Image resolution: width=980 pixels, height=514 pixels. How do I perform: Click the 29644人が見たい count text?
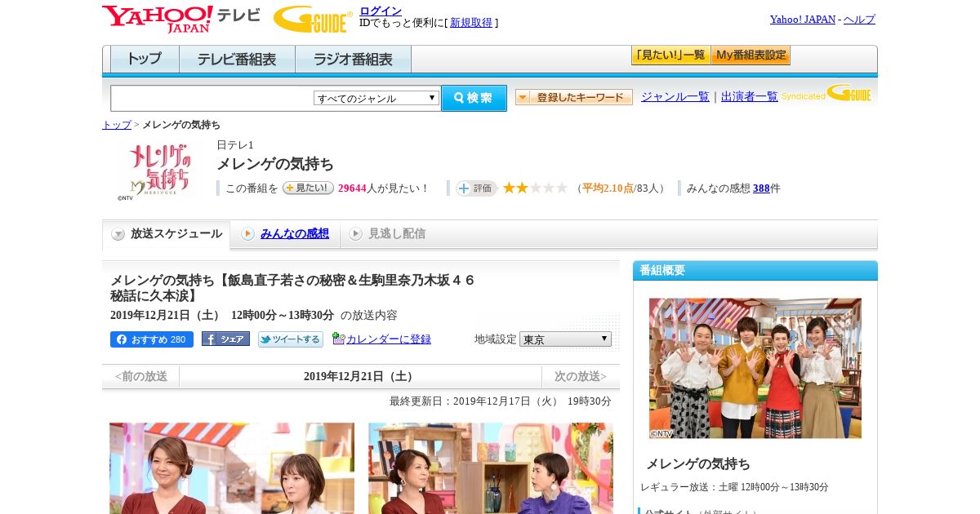click(384, 188)
